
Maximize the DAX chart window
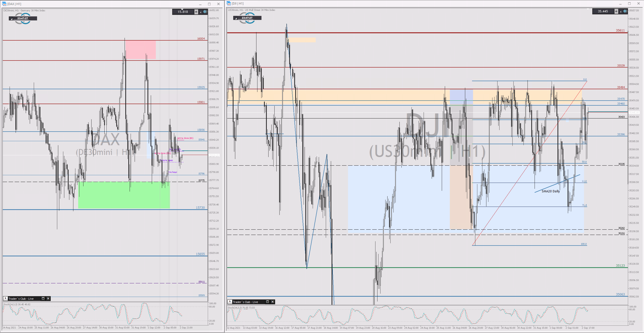click(209, 4)
